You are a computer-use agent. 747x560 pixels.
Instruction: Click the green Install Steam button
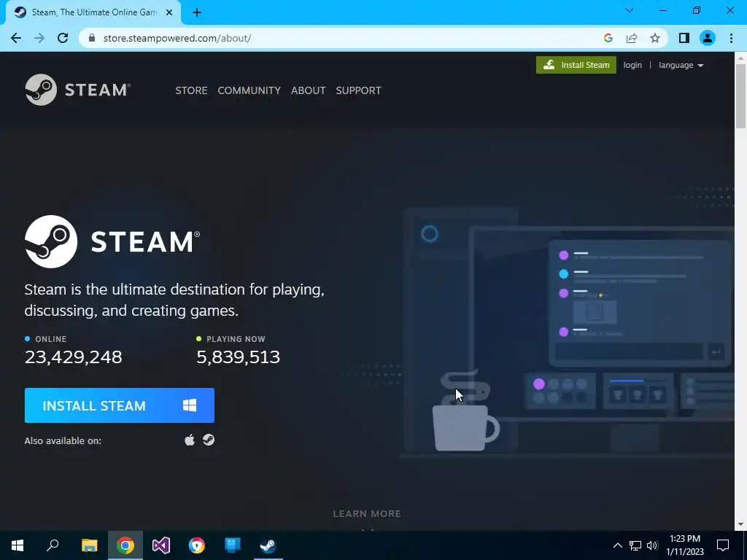click(x=576, y=65)
